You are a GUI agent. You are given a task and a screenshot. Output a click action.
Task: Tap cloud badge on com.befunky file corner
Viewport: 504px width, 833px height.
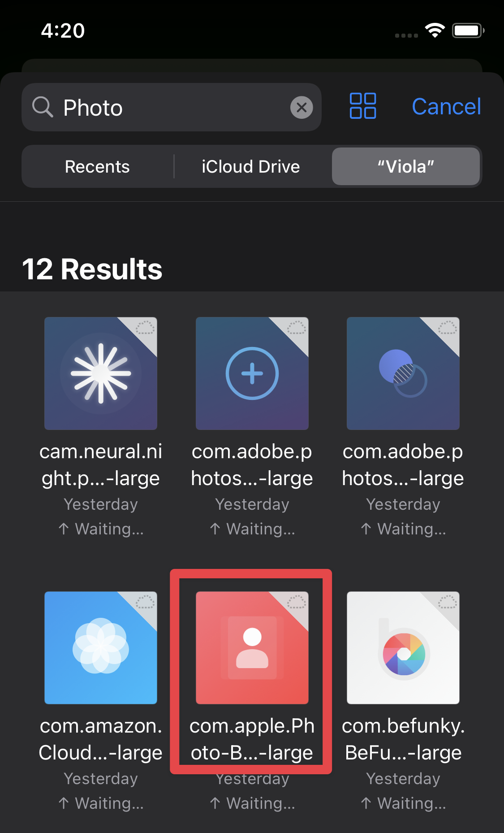[447, 603]
